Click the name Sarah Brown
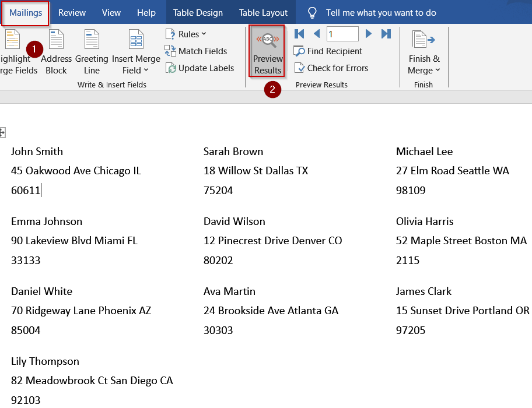Image resolution: width=532 pixels, height=408 pixels. pyautogui.click(x=233, y=152)
